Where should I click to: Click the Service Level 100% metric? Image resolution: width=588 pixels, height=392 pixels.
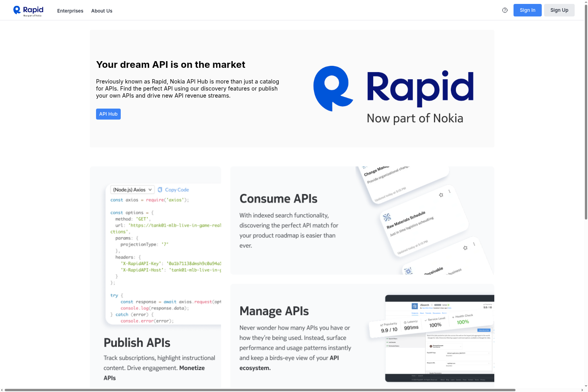click(x=435, y=322)
